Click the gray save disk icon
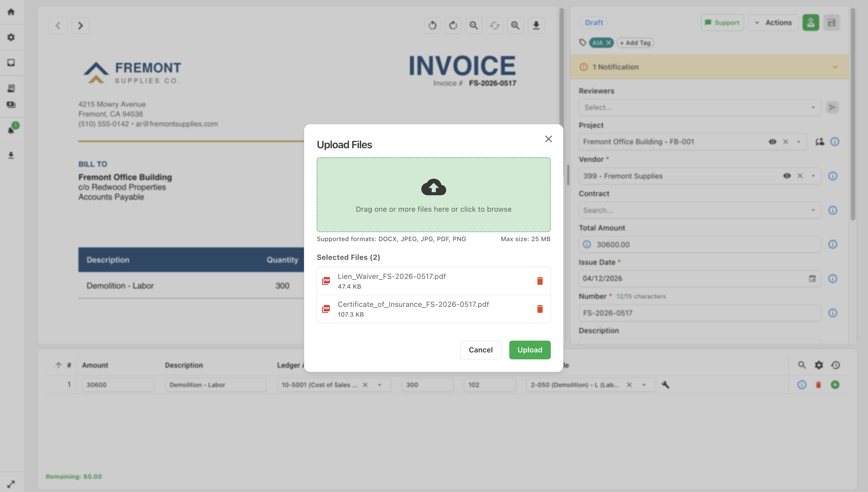The height and width of the screenshot is (492, 868). pos(831,23)
